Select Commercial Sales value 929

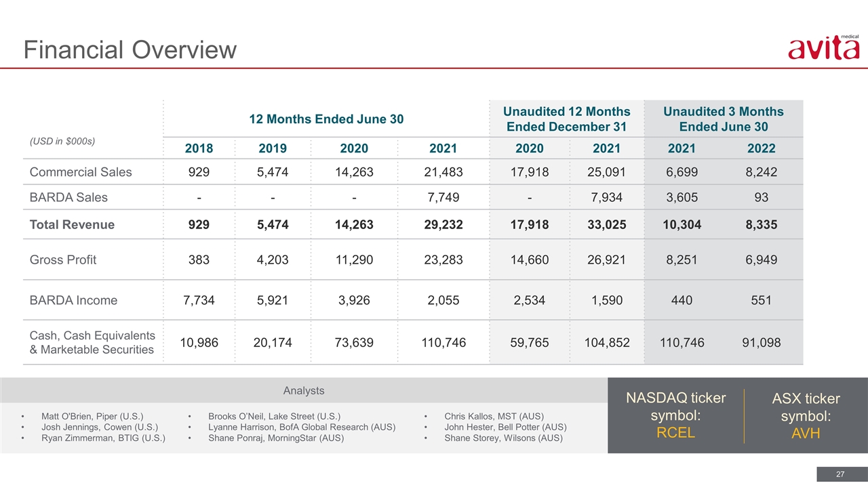tap(198, 172)
